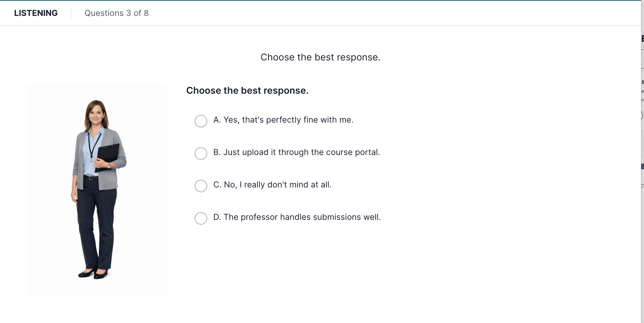Click the teal bar at the top
This screenshot has width=644, height=323.
coord(322,1)
